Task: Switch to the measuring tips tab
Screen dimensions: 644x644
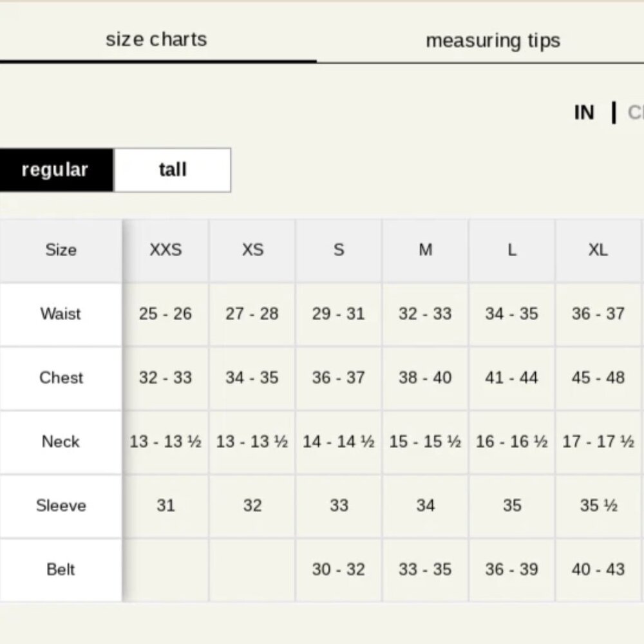Action: pos(493,41)
